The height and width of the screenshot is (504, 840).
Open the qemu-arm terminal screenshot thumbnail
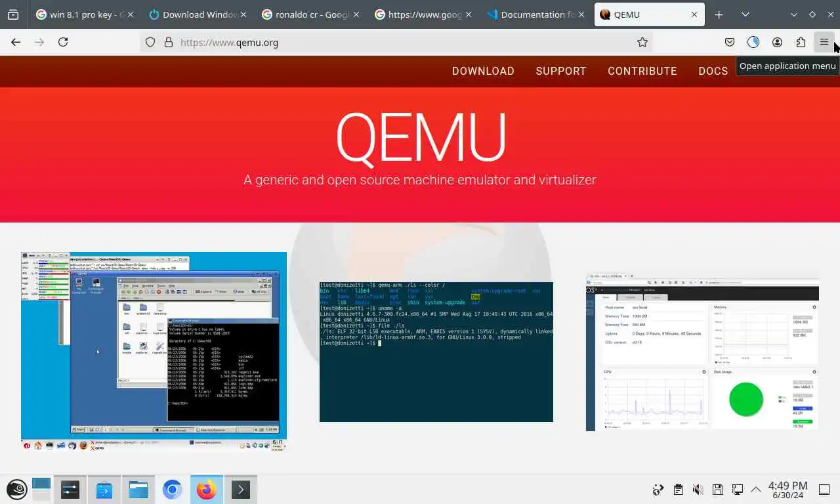tap(436, 352)
